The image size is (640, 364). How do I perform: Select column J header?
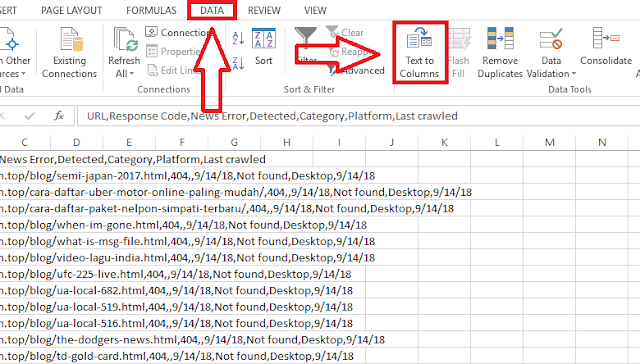[x=392, y=142]
